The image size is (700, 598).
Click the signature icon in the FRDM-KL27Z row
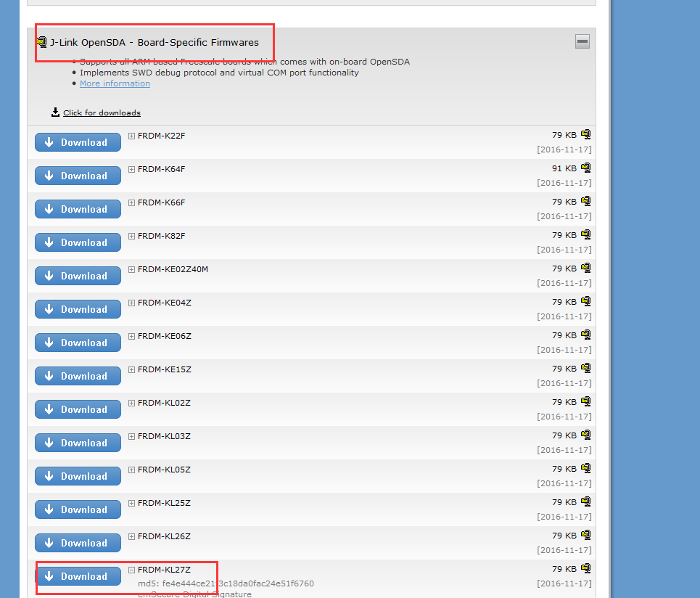(x=585, y=568)
